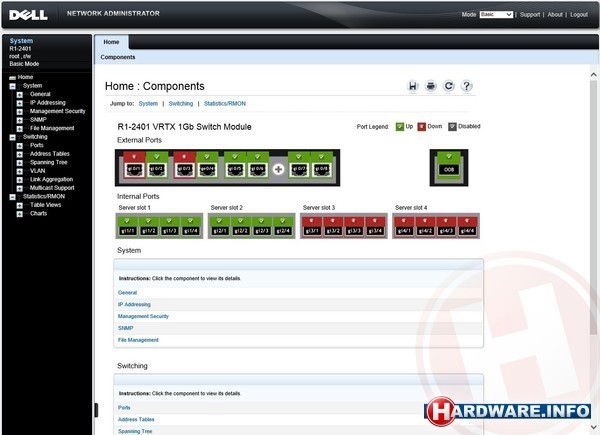Select external port gi0/1
Viewport: 600px width, 435px height.
(x=134, y=165)
